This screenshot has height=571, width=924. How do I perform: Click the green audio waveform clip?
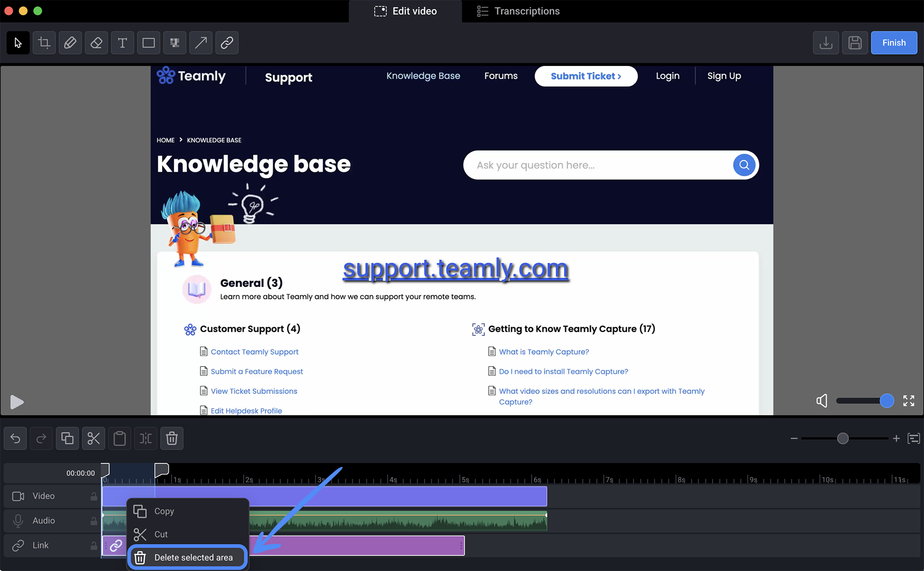(398, 521)
